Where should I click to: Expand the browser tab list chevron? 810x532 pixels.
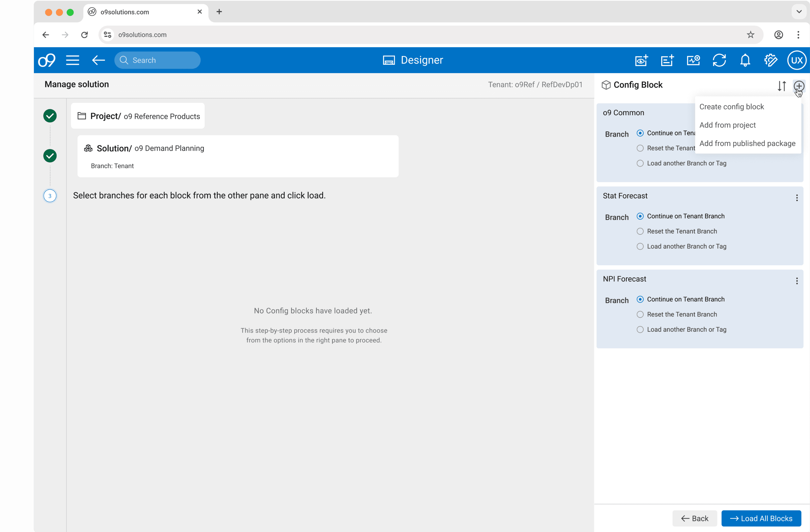799,12
